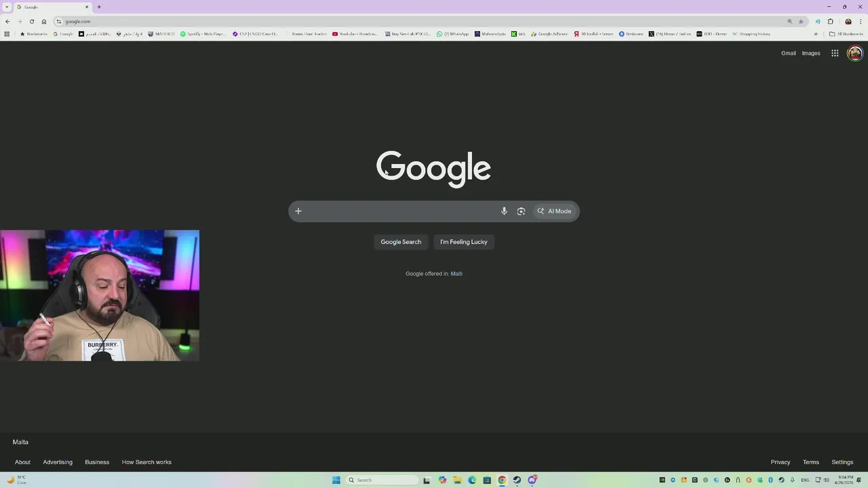Click the media control icon in toolbar

[x=818, y=21]
